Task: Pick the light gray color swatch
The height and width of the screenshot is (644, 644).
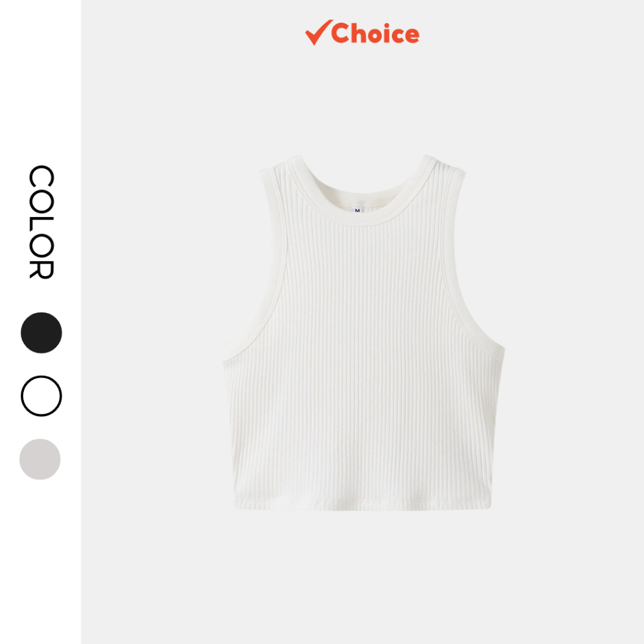Action: point(40,459)
